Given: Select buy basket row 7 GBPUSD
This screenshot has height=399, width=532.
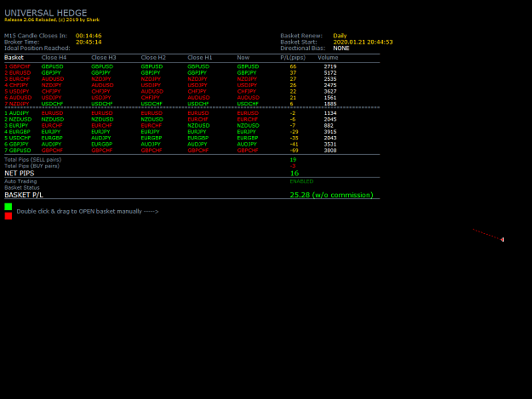Looking at the screenshot, I should click(18, 151).
